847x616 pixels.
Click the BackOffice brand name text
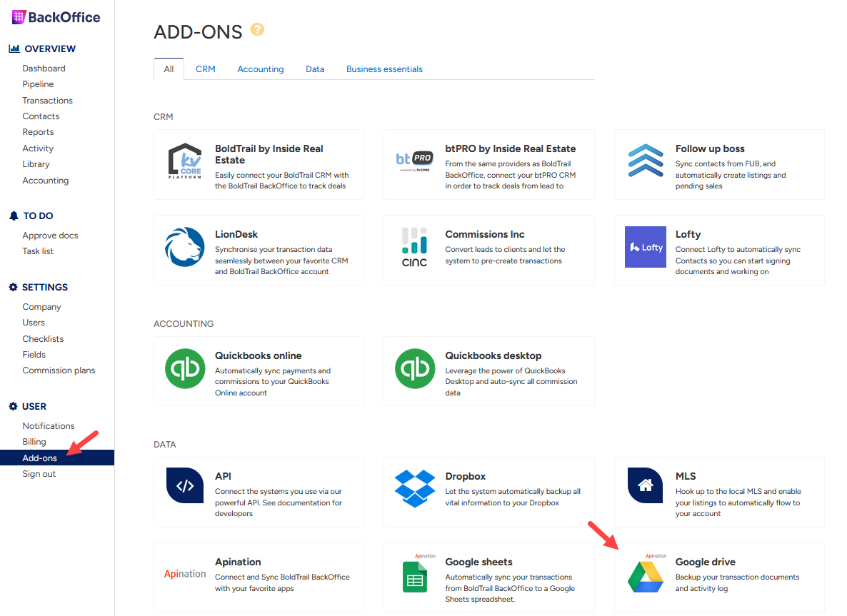pyautogui.click(x=64, y=17)
